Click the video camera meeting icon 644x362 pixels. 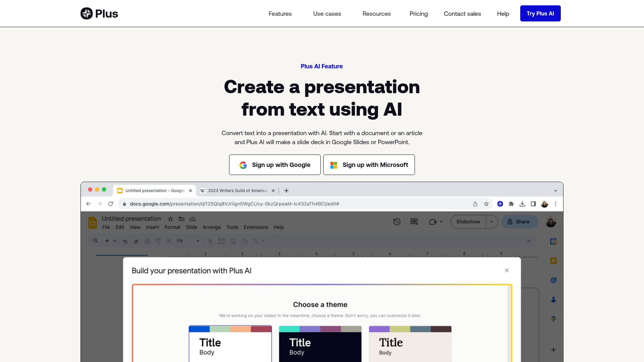433,222
